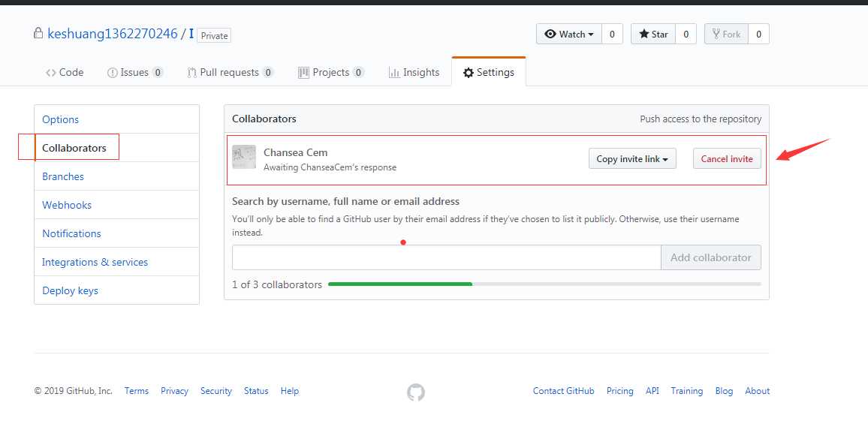Screen dimensions: 868x421
Task: Open Integrations & services in sidebar
Action: [x=117, y=262]
